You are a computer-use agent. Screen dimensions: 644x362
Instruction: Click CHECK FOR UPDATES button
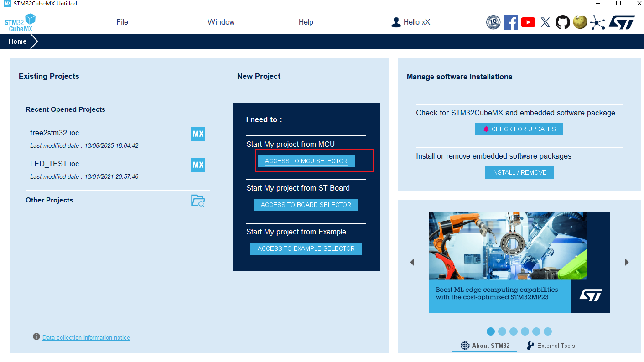(x=519, y=129)
